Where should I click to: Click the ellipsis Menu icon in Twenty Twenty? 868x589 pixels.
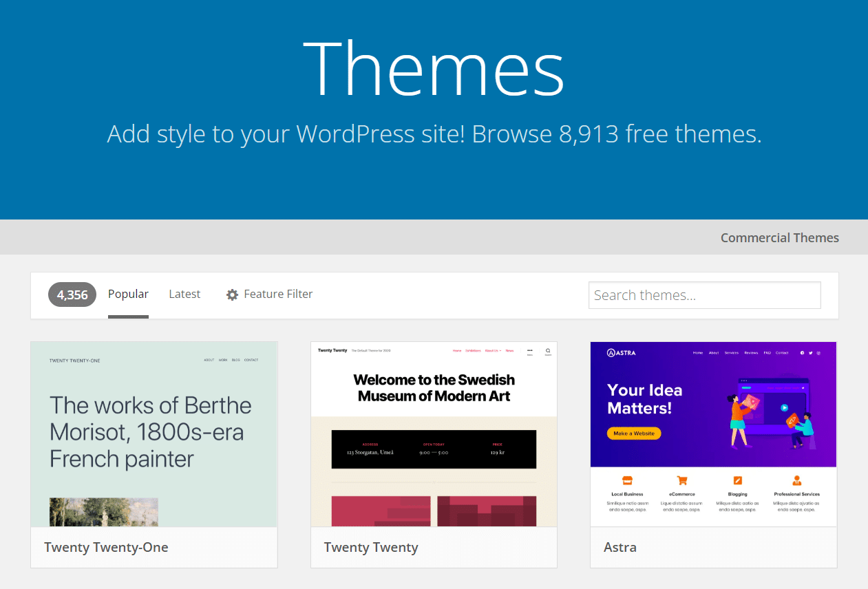[531, 350]
